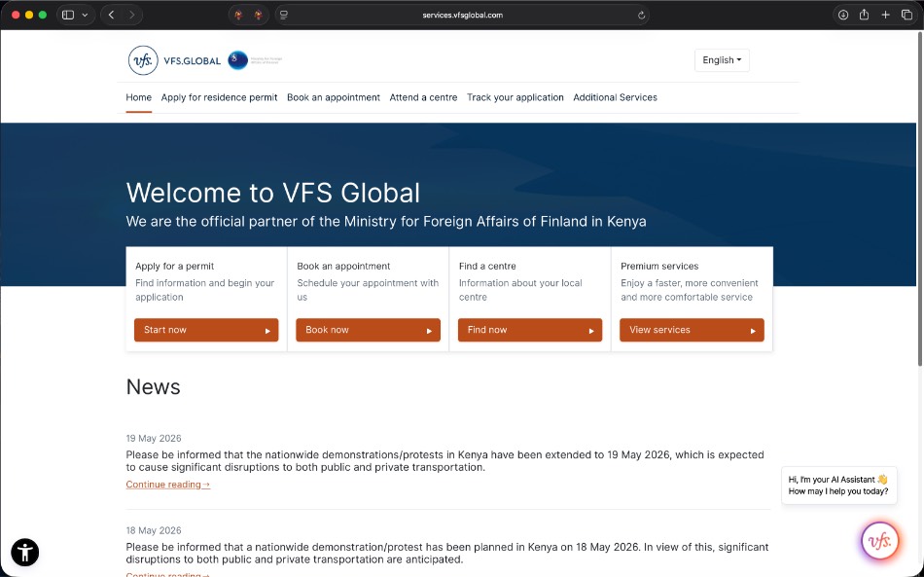
Task: Click the Share icon in Safari toolbar
Action: coord(864,15)
